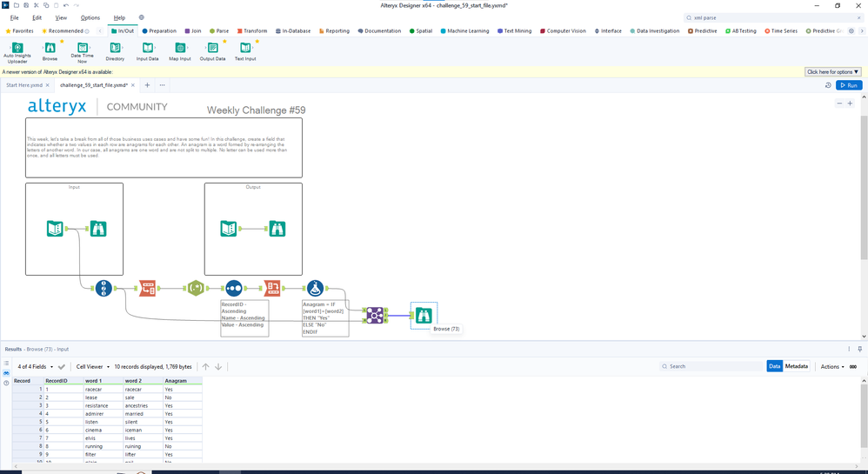
Task: Select the Formula flask tool node
Action: tap(315, 289)
